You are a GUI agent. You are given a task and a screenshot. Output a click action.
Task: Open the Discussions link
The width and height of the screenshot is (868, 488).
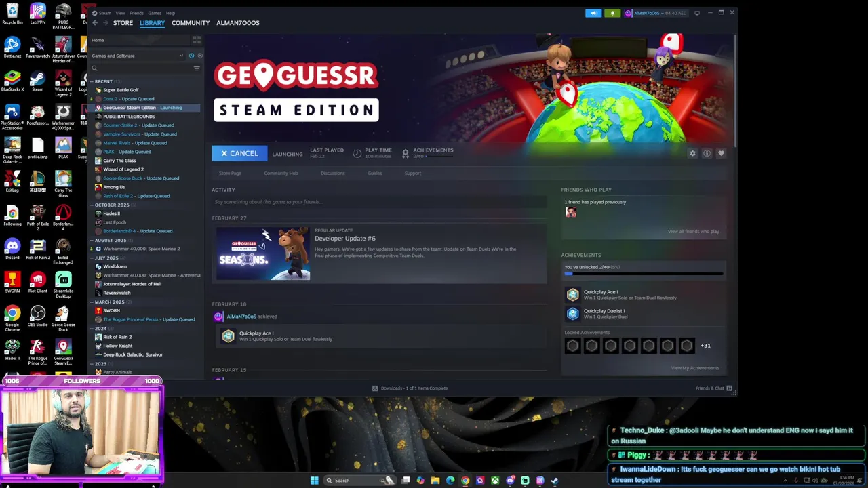(x=332, y=173)
